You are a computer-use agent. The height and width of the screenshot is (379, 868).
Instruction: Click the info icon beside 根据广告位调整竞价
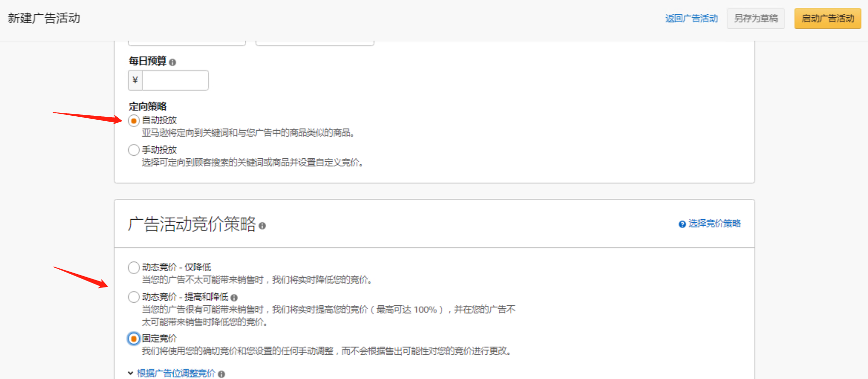[221, 374]
